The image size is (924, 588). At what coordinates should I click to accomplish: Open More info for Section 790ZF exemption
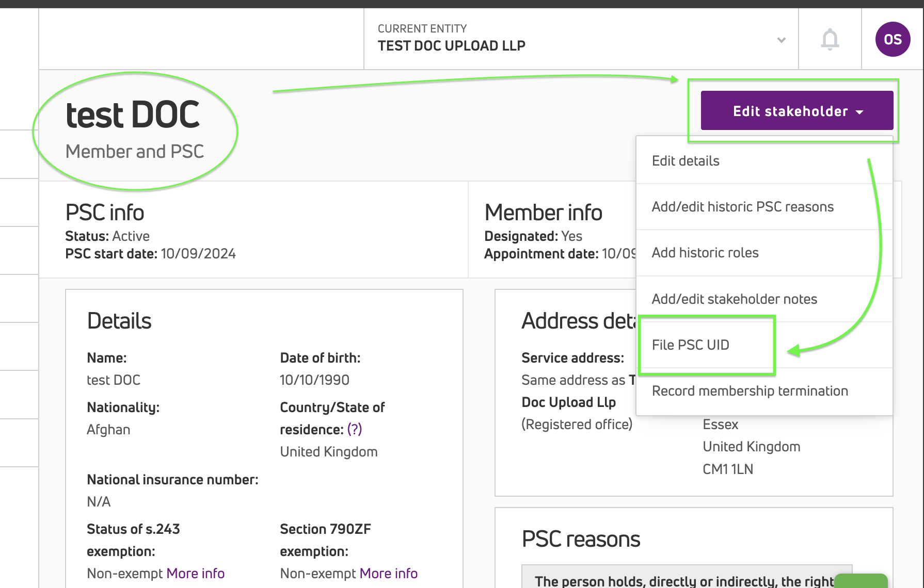388,574
